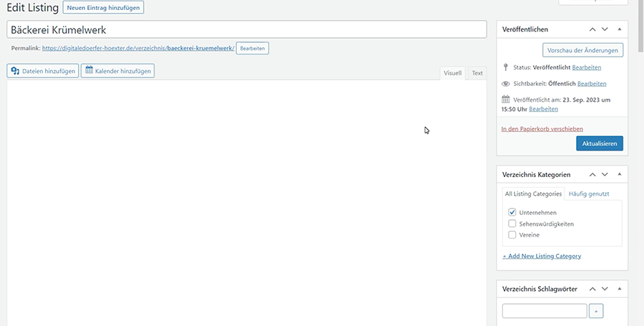Uncheck the Unternehmen category checkbox

pyautogui.click(x=512, y=212)
